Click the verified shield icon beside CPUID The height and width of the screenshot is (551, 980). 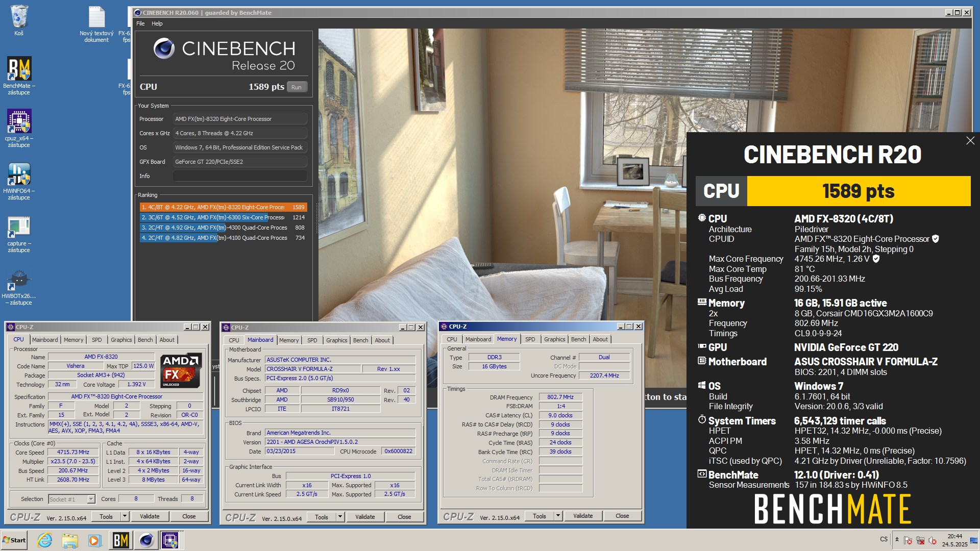click(936, 239)
